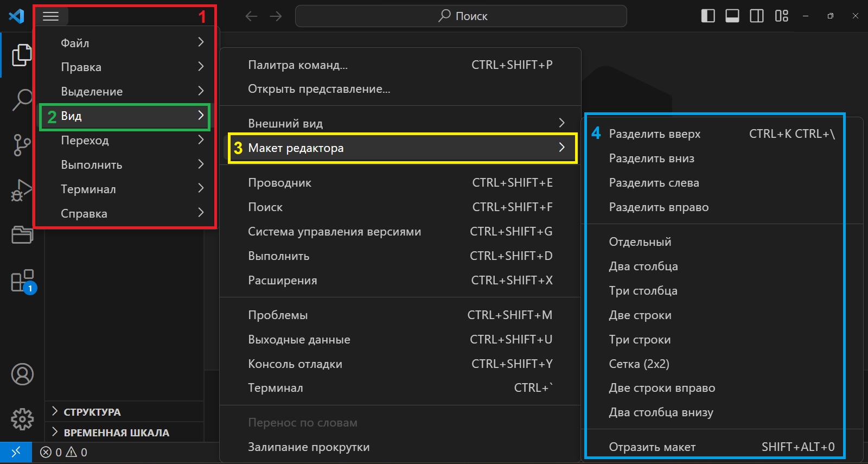Open the Выделение menu
The height and width of the screenshot is (464, 868).
(125, 91)
